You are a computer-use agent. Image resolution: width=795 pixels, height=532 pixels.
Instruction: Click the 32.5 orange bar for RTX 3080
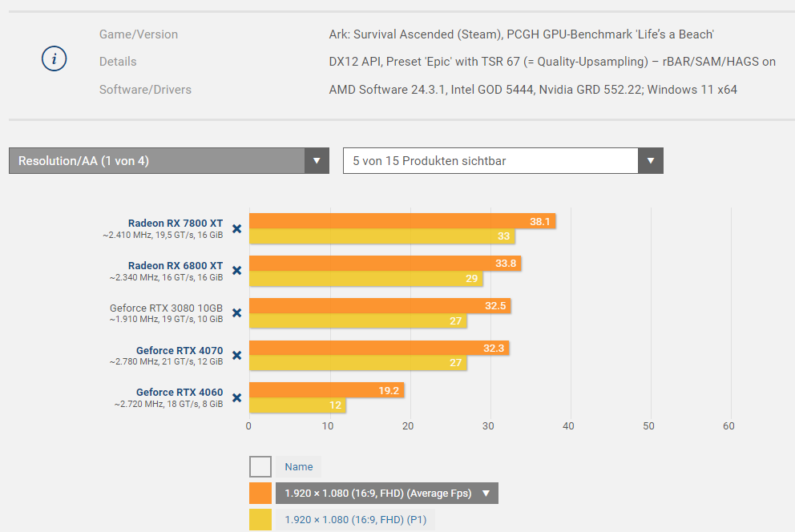380,305
